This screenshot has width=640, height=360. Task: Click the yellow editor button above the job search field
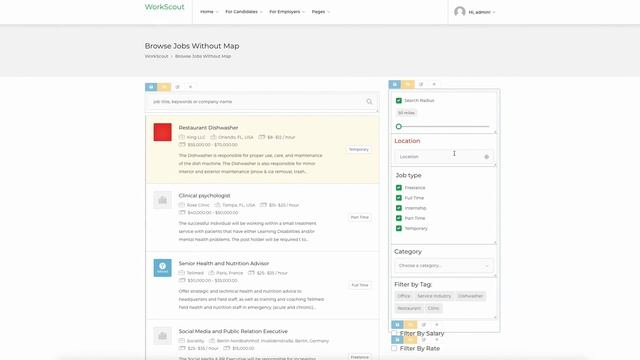[x=164, y=87]
